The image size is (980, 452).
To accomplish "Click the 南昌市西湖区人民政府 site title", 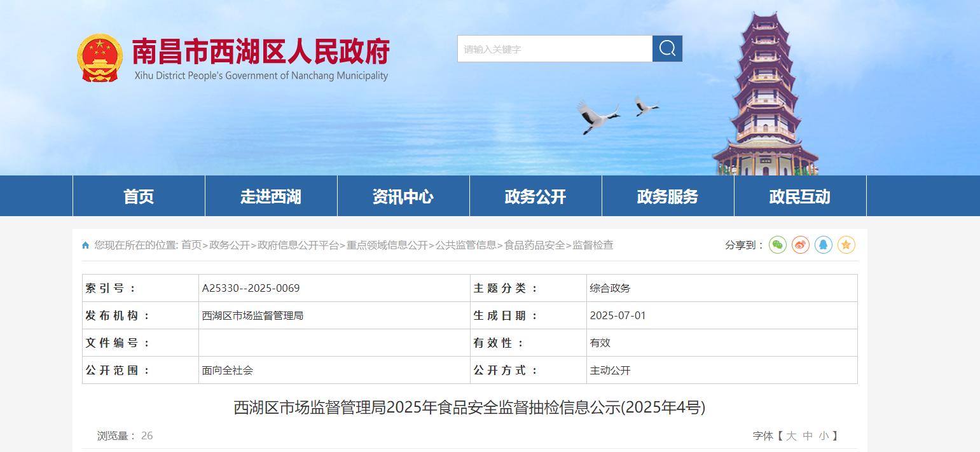I will (261, 52).
